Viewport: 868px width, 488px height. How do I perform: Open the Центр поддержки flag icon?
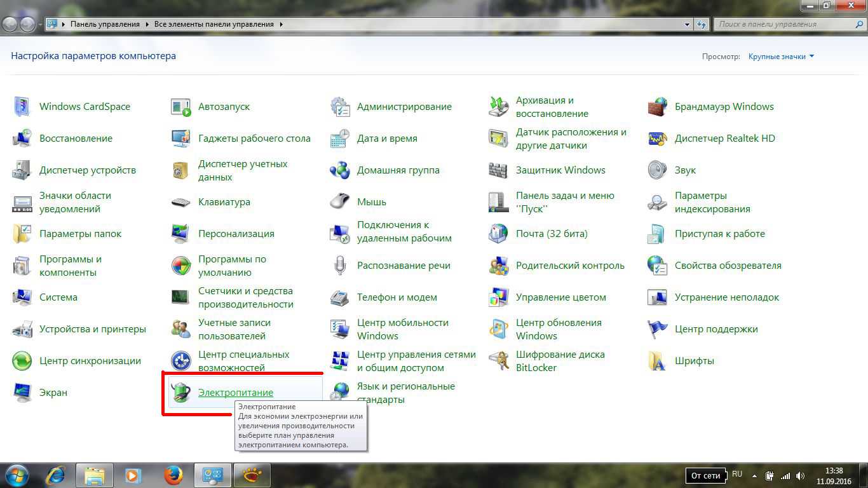658,329
